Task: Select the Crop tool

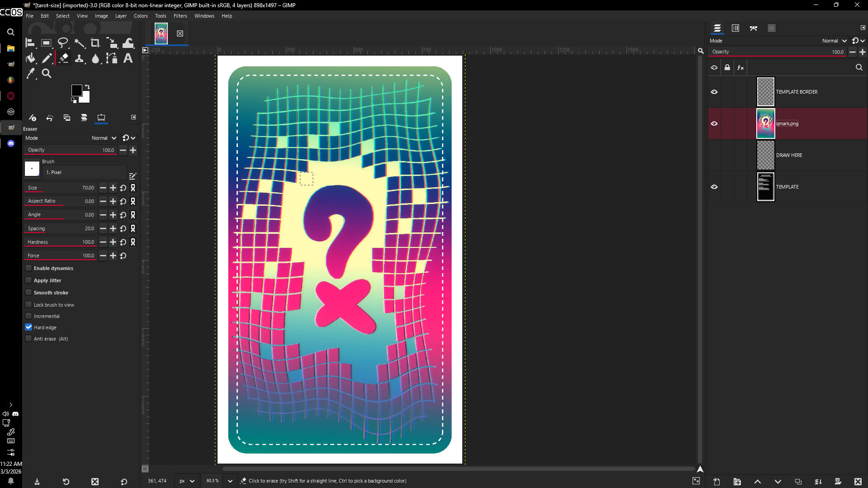Action: pyautogui.click(x=95, y=43)
